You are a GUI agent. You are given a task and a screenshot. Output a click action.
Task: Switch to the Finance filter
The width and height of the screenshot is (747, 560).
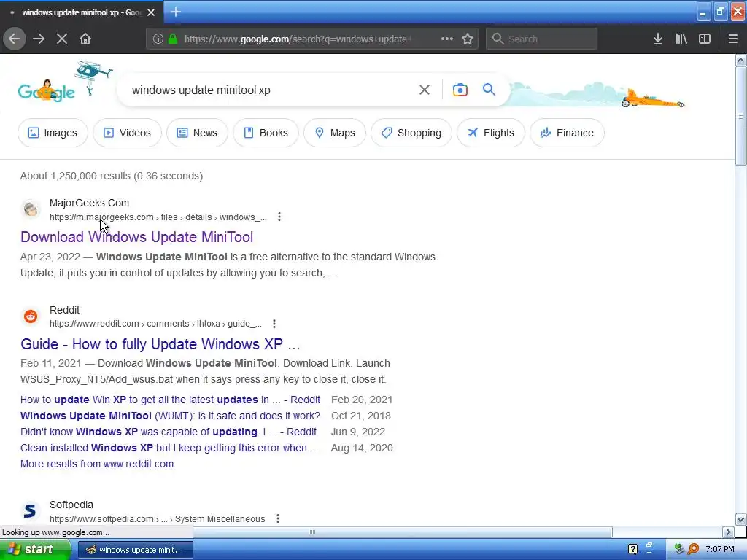coord(567,133)
